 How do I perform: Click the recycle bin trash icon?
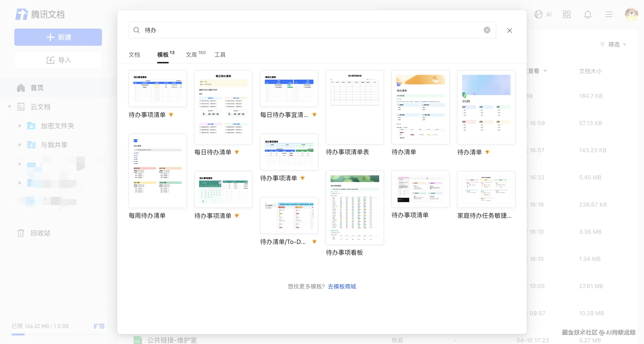pos(21,233)
